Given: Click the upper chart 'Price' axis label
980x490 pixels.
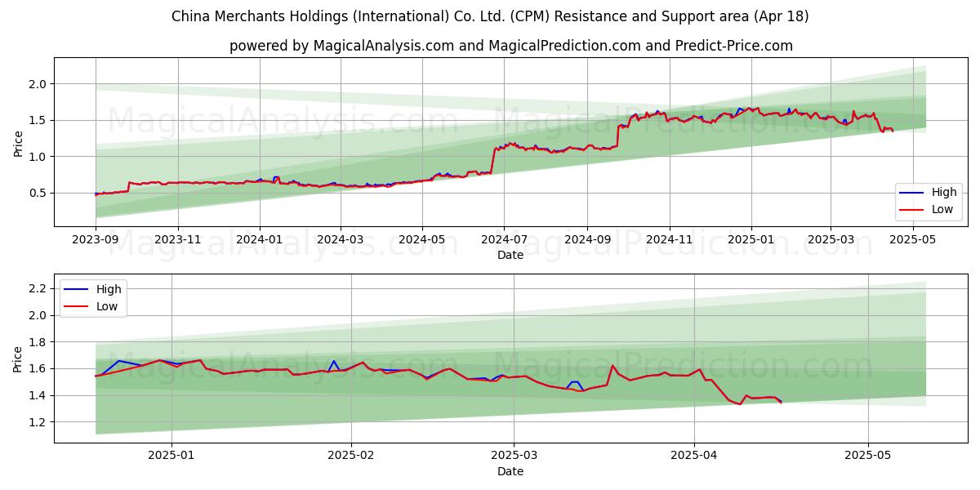Looking at the screenshot, I should click(19, 141).
